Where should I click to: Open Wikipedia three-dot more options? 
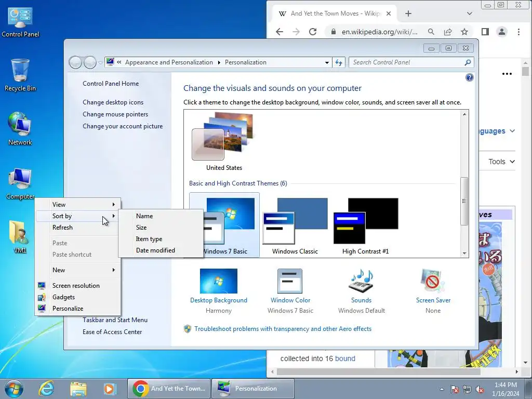tap(507, 74)
